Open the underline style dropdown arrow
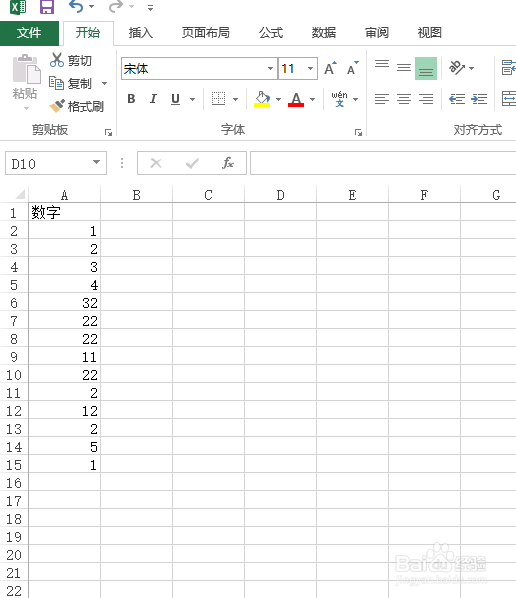The width and height of the screenshot is (516, 598). 193,100
